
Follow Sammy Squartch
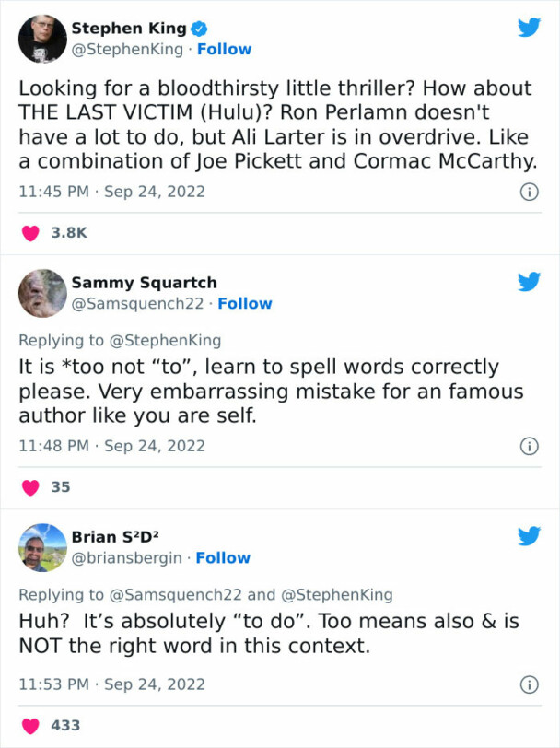245,303
